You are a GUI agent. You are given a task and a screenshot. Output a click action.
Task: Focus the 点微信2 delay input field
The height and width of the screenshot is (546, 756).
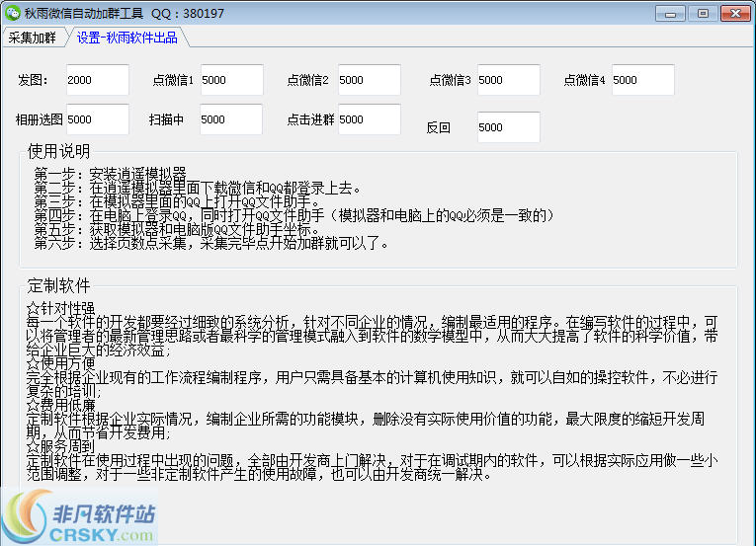pos(370,80)
